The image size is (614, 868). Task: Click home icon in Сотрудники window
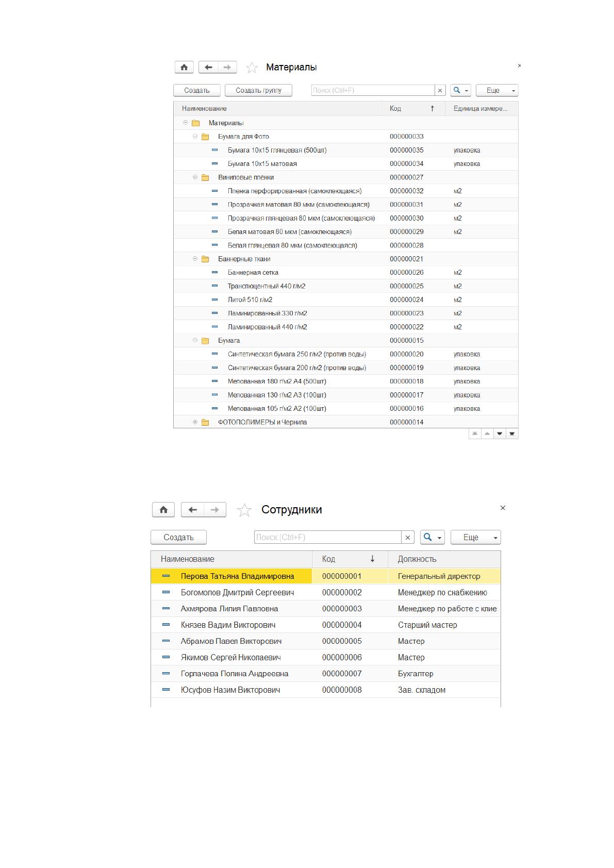(x=163, y=510)
